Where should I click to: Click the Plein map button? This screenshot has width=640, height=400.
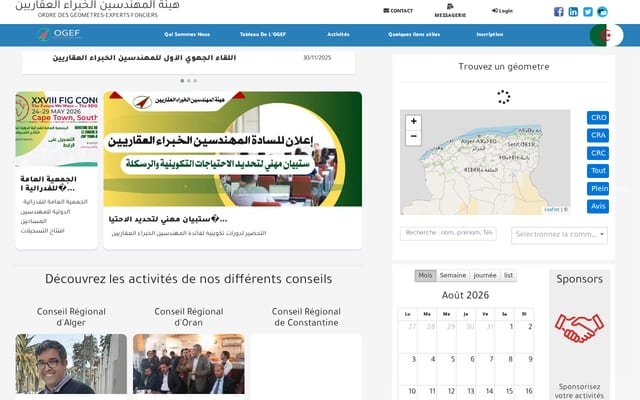(598, 189)
